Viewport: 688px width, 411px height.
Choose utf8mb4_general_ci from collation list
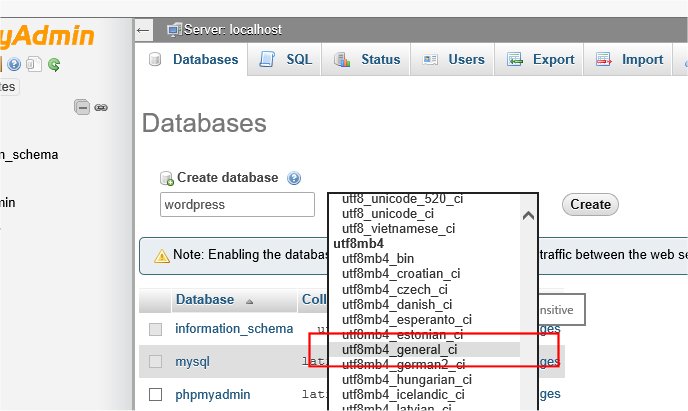pos(399,350)
